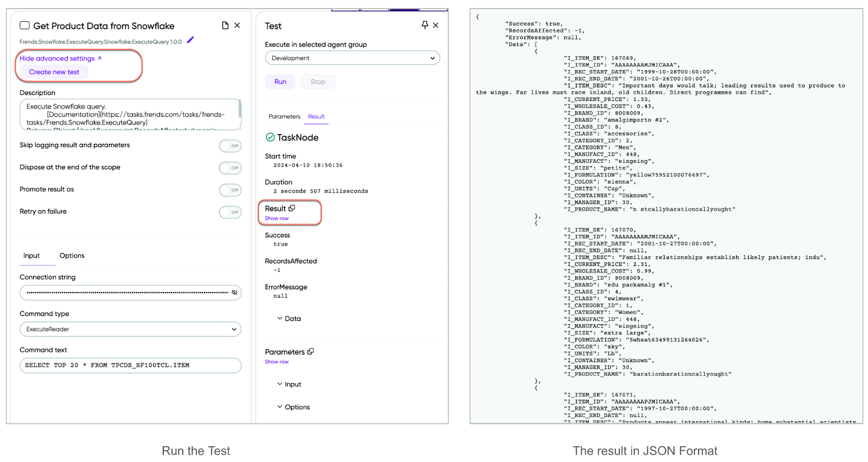Close the Get Product Data panel
868x462 pixels.
tap(237, 26)
